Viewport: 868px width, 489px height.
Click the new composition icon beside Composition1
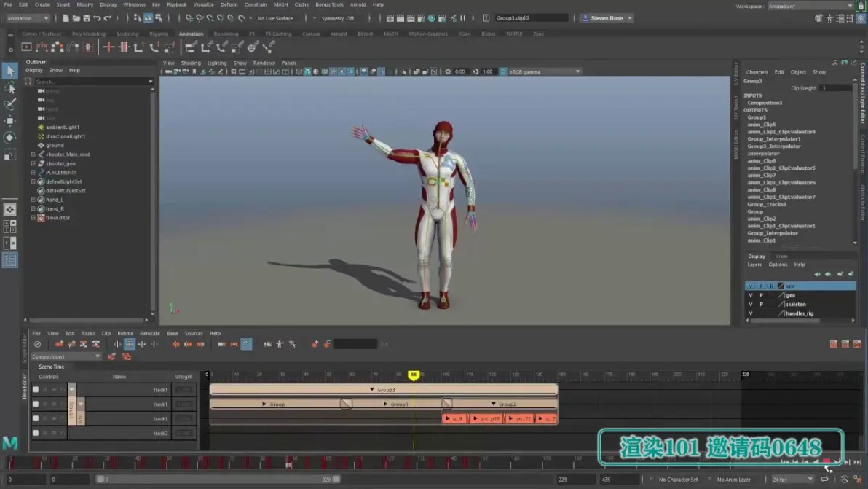point(112,356)
